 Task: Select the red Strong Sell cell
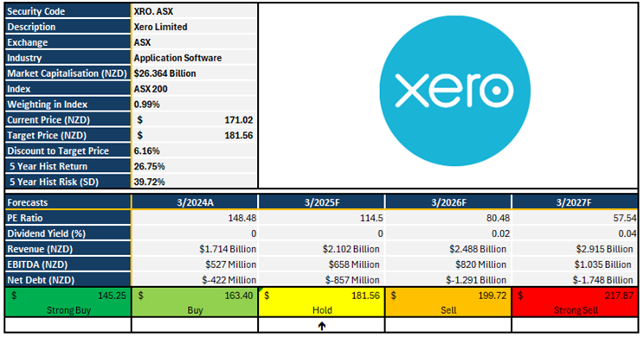[575, 303]
